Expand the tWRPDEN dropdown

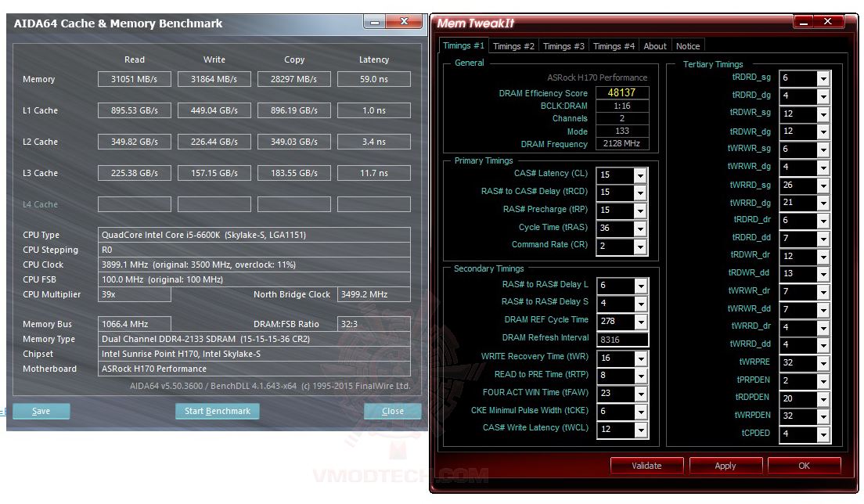[823, 417]
